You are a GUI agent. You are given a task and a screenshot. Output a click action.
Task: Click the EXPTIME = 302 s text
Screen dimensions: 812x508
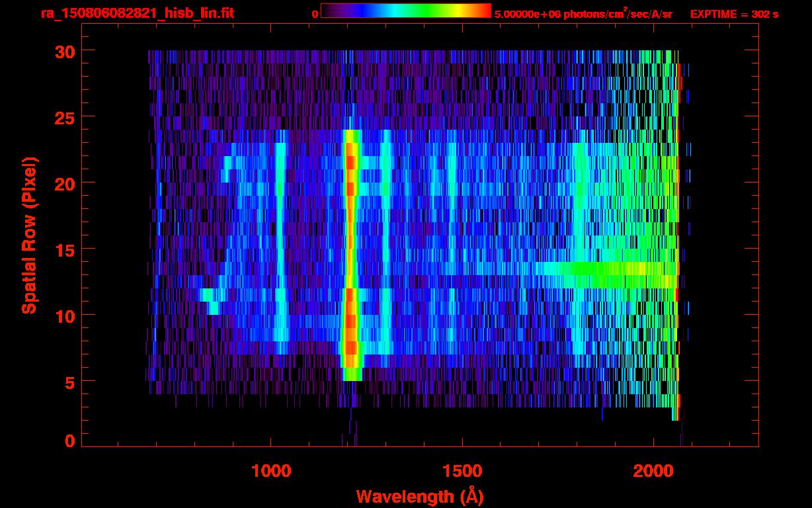734,14
